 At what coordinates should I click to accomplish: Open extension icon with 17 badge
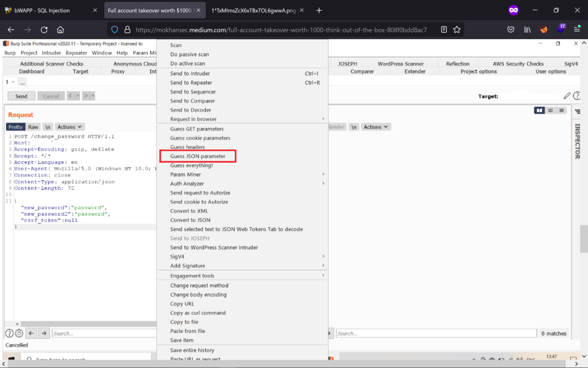point(561,28)
